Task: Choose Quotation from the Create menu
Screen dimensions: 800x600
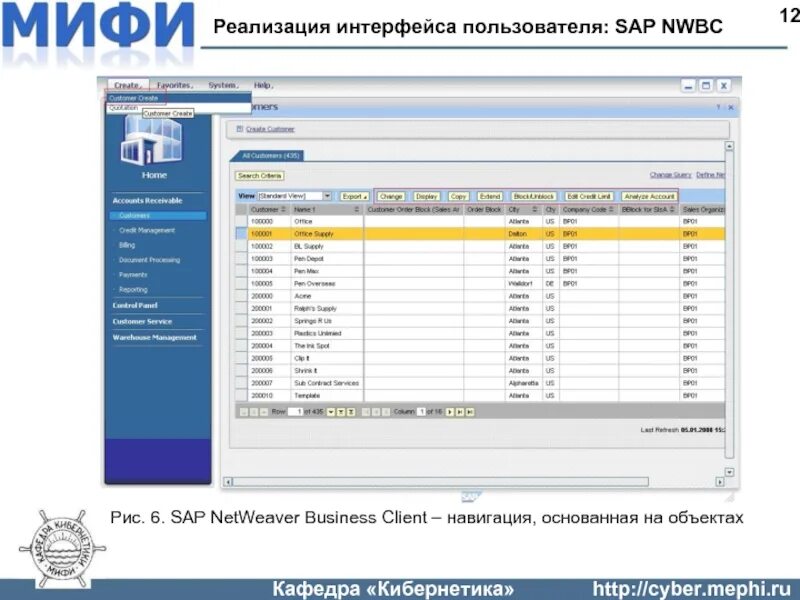Action: tap(123, 108)
